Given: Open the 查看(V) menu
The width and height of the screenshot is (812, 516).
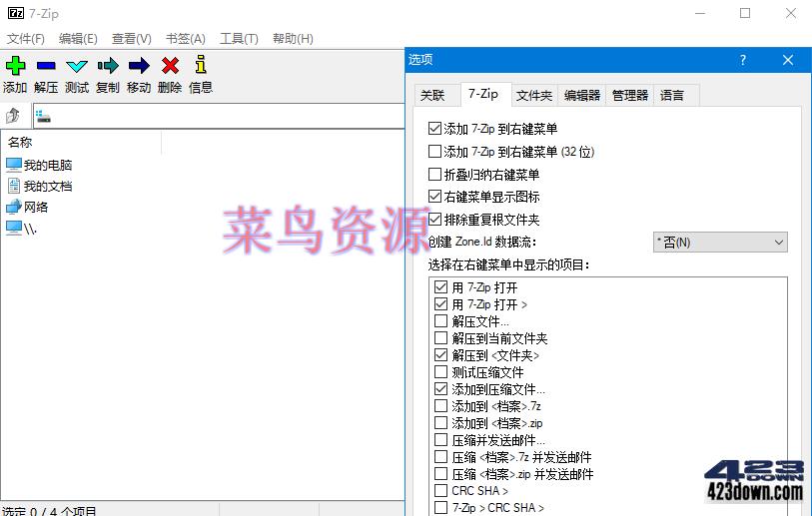Looking at the screenshot, I should coord(132,39).
